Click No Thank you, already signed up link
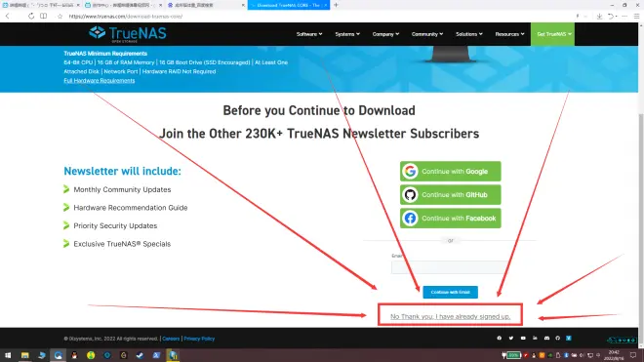This screenshot has height=362, width=644. 450,316
